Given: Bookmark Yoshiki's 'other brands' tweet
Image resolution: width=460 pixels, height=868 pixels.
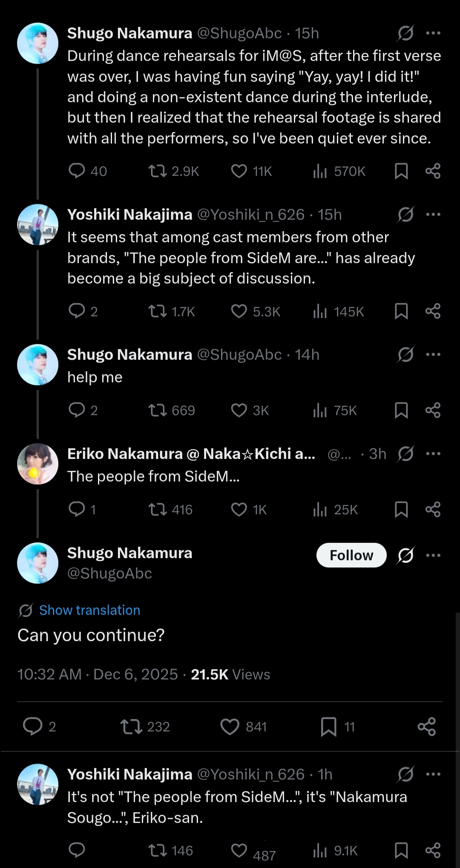Looking at the screenshot, I should pos(401,311).
